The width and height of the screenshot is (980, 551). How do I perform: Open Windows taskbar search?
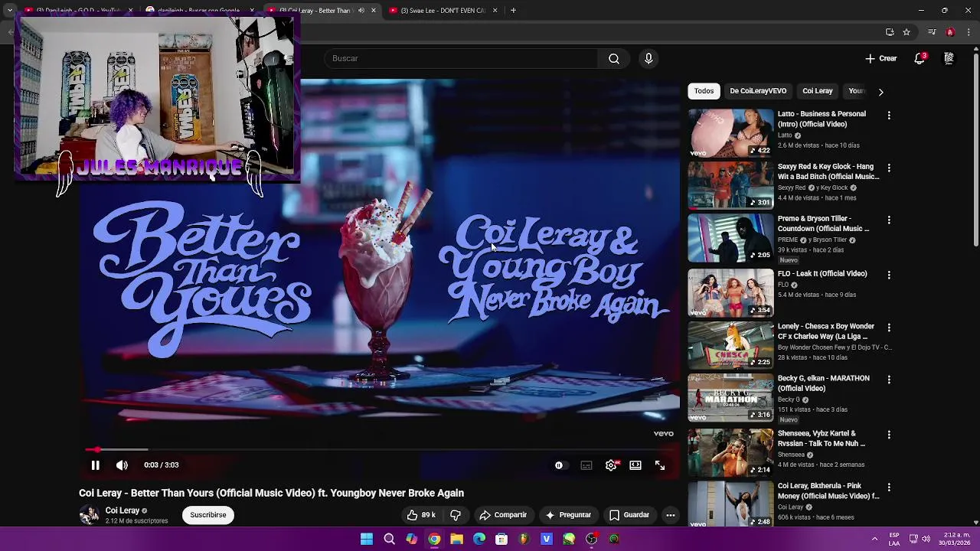pyautogui.click(x=389, y=540)
